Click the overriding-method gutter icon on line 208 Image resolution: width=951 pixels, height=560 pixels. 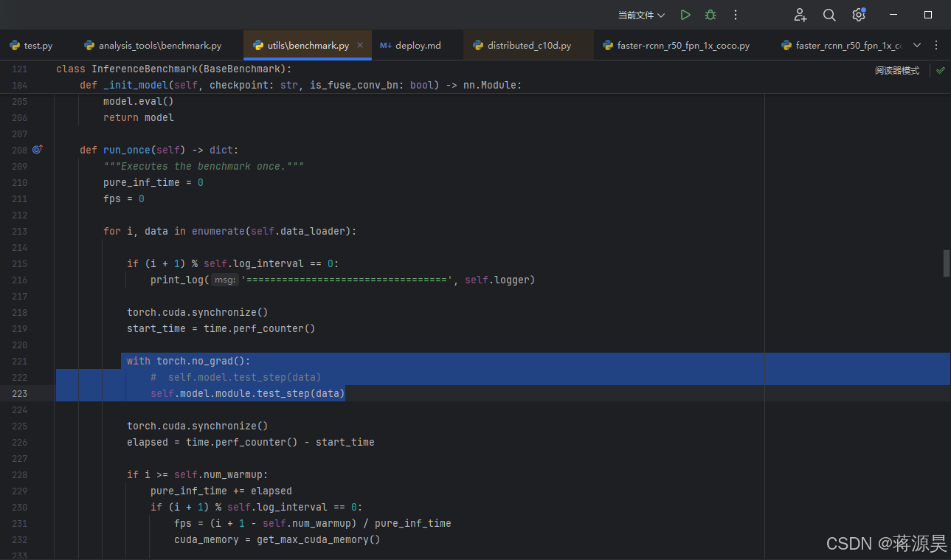point(37,149)
